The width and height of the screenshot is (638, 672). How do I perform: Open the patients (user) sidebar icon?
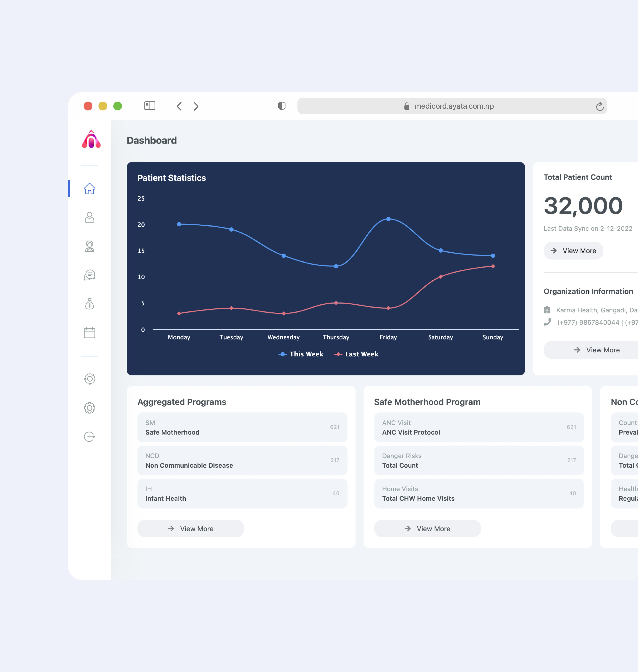coord(89,218)
